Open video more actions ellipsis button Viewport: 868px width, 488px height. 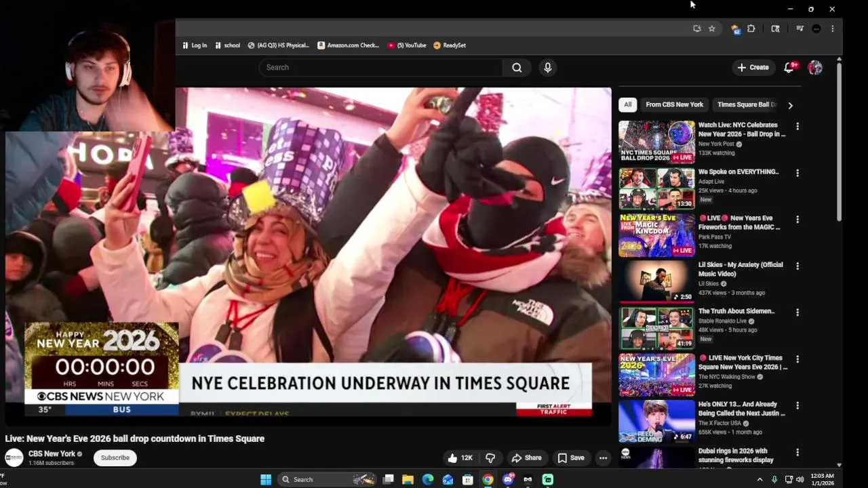click(x=603, y=458)
